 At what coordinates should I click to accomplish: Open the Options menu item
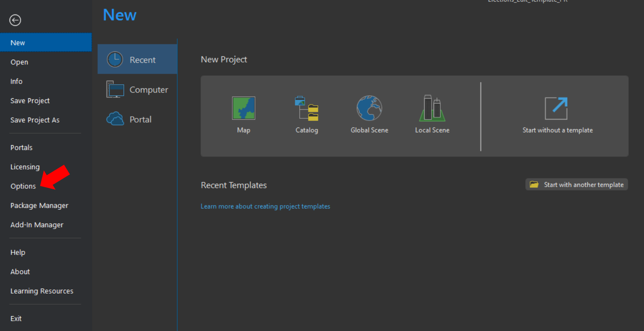click(x=23, y=186)
